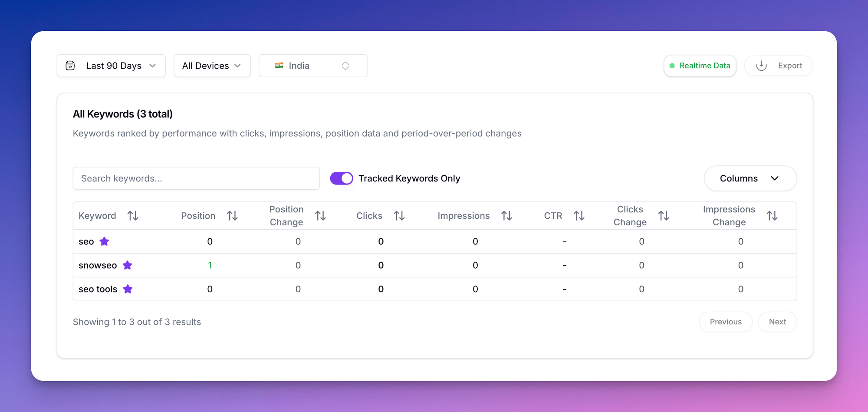This screenshot has width=868, height=412.
Task: Click the India flag icon
Action: (x=280, y=66)
